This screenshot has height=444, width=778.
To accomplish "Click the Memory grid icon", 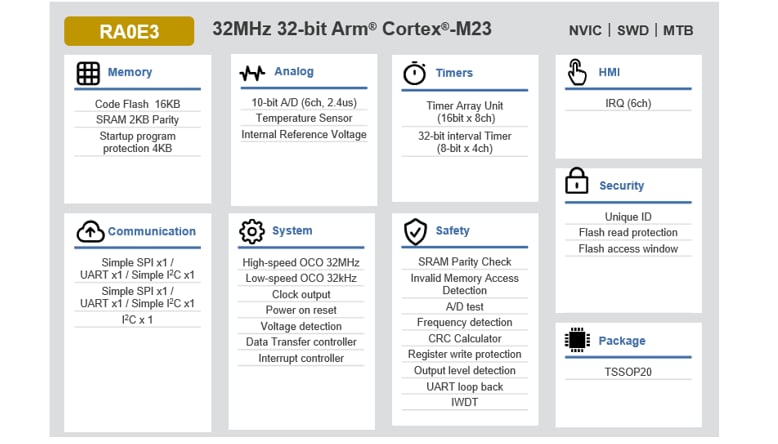I will pyautogui.click(x=88, y=73).
